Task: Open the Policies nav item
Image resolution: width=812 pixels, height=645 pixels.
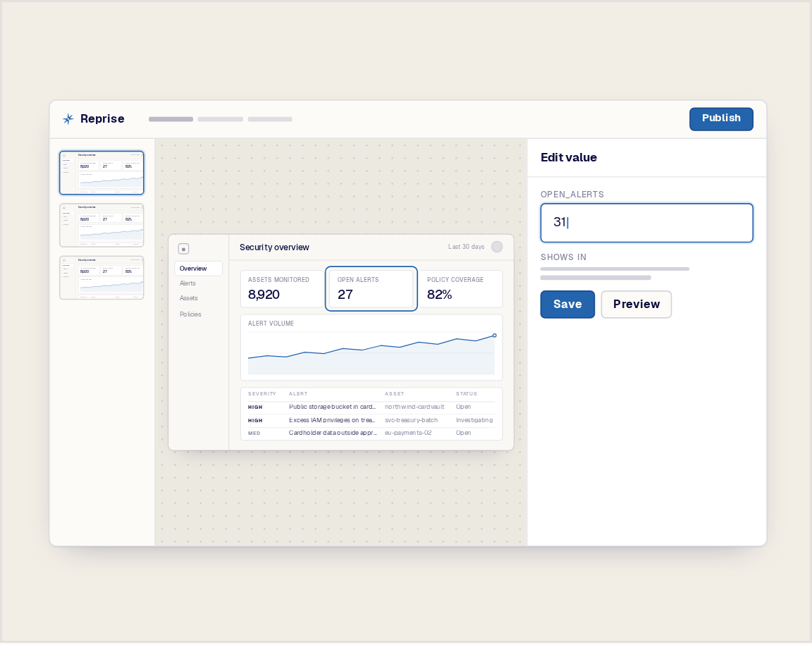Action: pyautogui.click(x=190, y=314)
